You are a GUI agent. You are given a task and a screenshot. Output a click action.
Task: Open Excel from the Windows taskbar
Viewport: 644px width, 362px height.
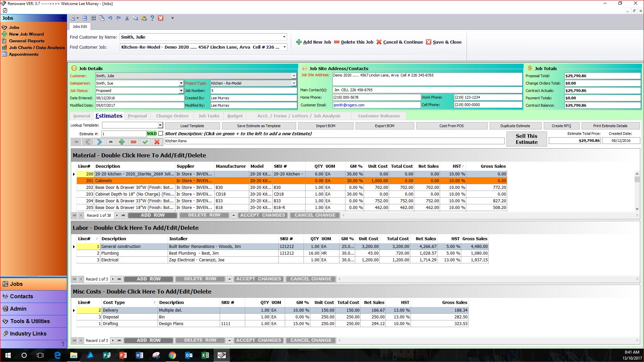(205, 355)
